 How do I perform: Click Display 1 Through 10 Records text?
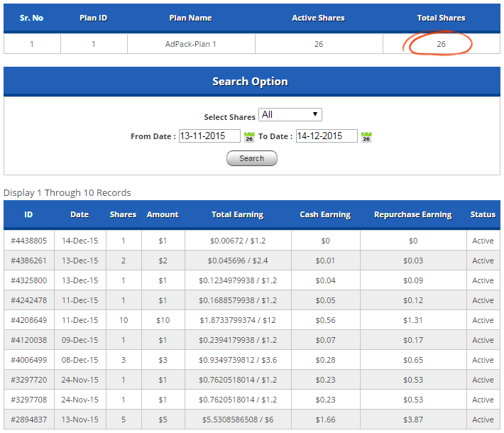click(67, 192)
